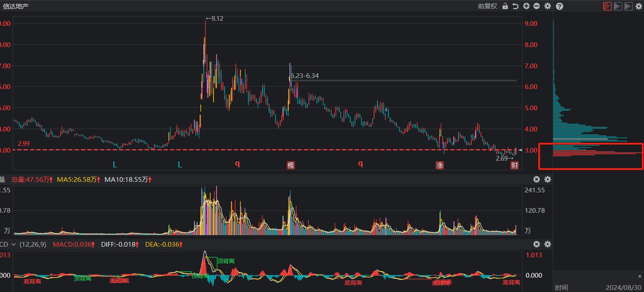
Task: Click the second gray play-arrow icon
Action: 628,6
